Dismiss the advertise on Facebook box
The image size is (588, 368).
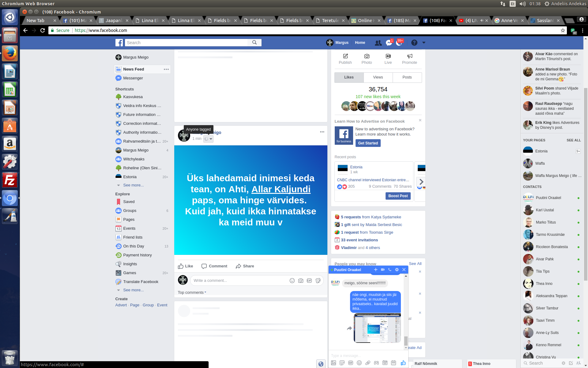click(420, 120)
